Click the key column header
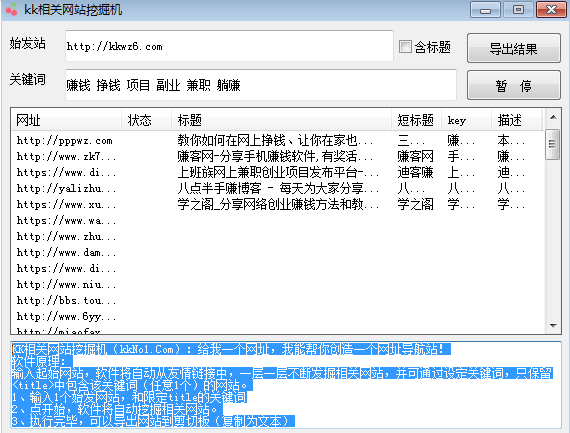The width and height of the screenshot is (570, 433). 466,120
